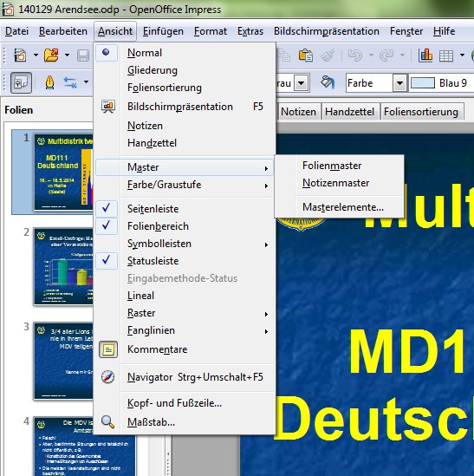
Task: Click the greyed Eingabemethode-Status entry
Action: tap(185, 278)
